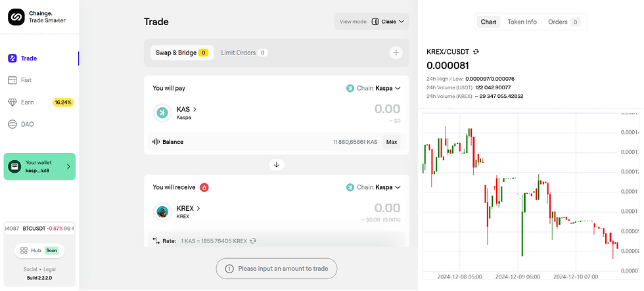The image size is (644, 291).
Task: Click the receive amount 0.00 field
Action: (x=387, y=208)
